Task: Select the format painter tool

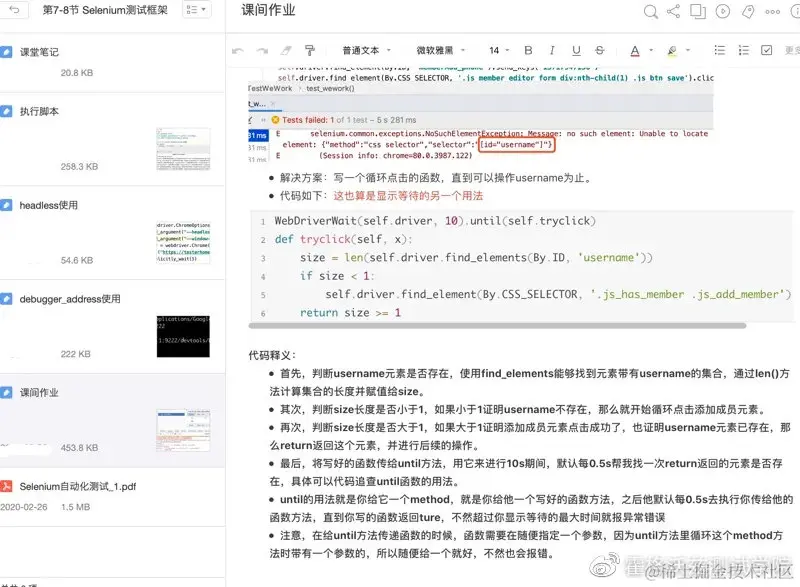Action: pyautogui.click(x=310, y=50)
